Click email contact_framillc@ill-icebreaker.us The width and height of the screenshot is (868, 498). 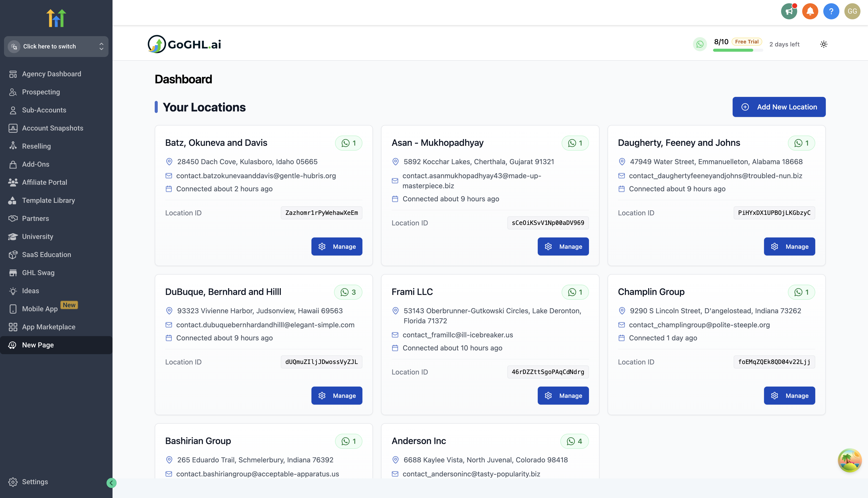point(457,335)
